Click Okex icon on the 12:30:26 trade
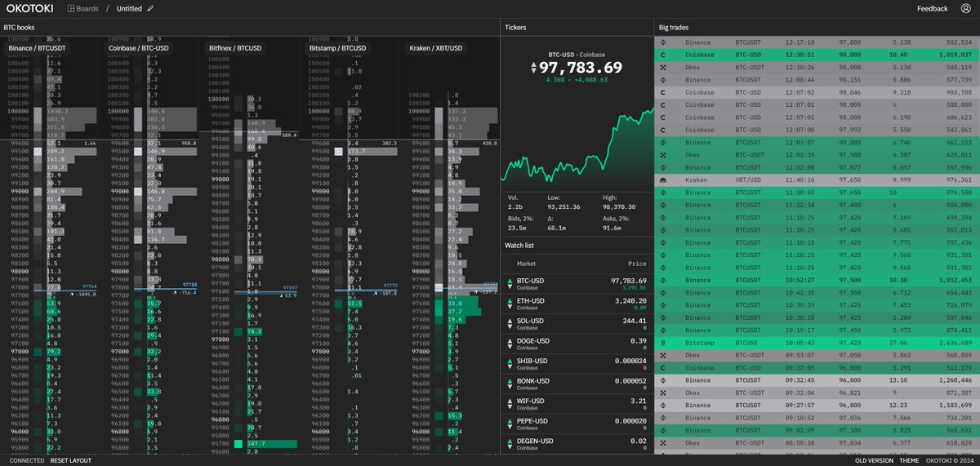The height and width of the screenshot is (466, 980). point(664,68)
